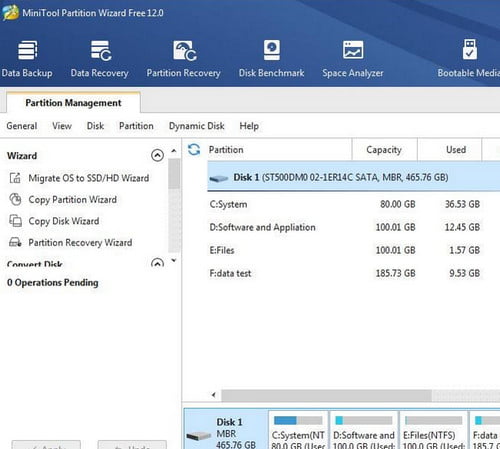The image size is (500, 449).
Task: Select C:System block in disk map
Action: pyautogui.click(x=298, y=430)
